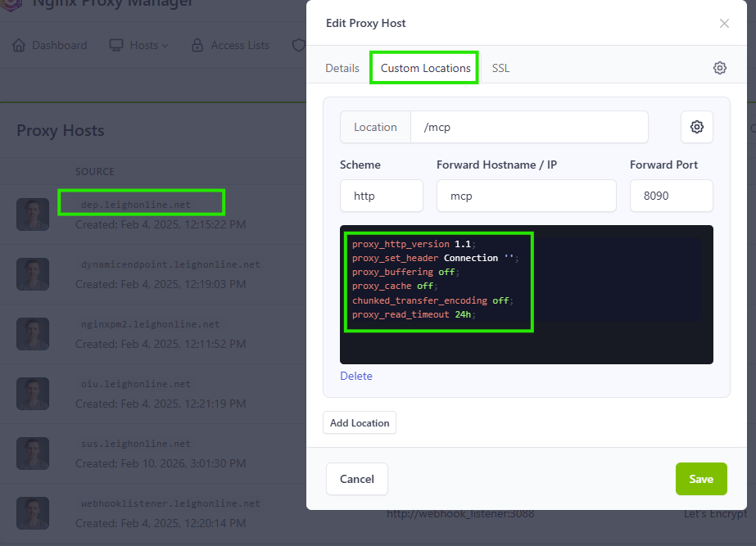Image resolution: width=756 pixels, height=546 pixels.
Task: Click the Location path field /mcp
Action: [529, 127]
